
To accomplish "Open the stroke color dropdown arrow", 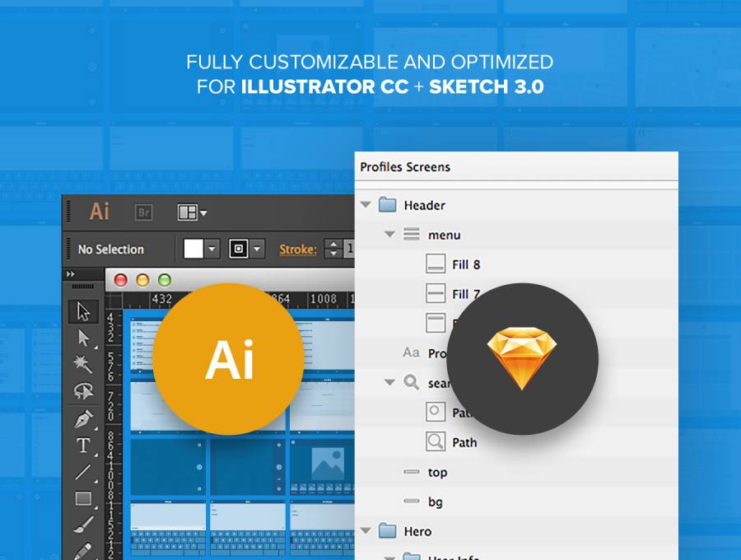I will [258, 249].
